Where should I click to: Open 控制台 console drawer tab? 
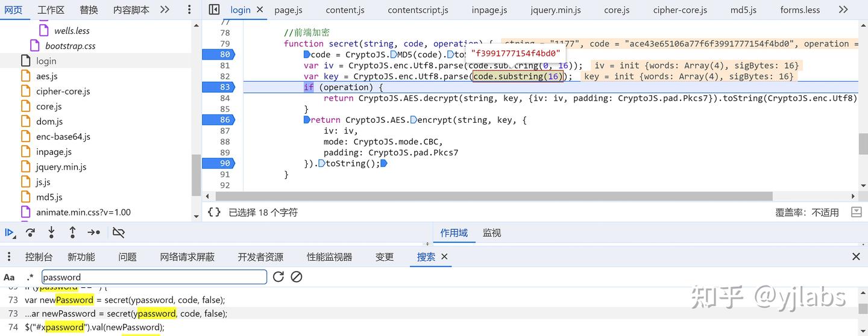coord(39,257)
